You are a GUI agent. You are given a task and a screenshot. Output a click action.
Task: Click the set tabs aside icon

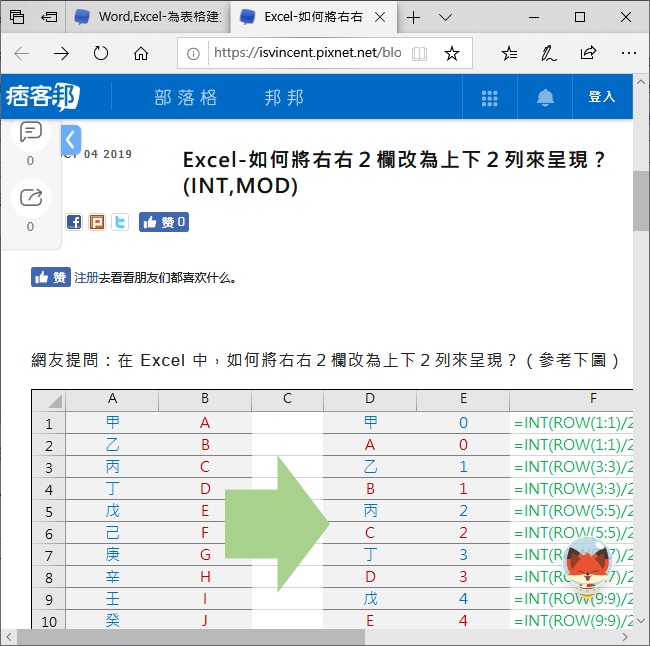click(49, 17)
